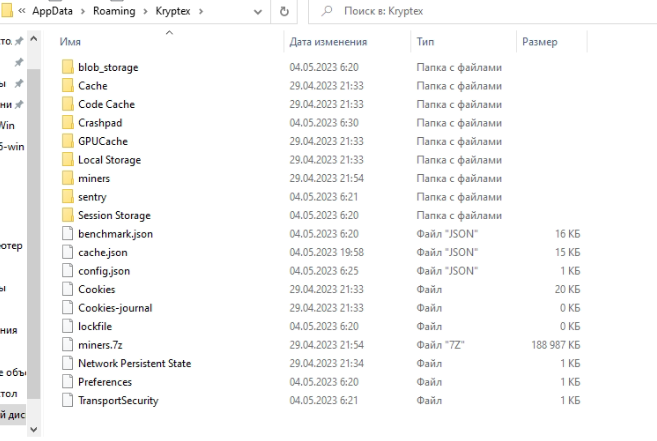Select the benchmark.json file name
657x441 pixels.
tap(115, 233)
